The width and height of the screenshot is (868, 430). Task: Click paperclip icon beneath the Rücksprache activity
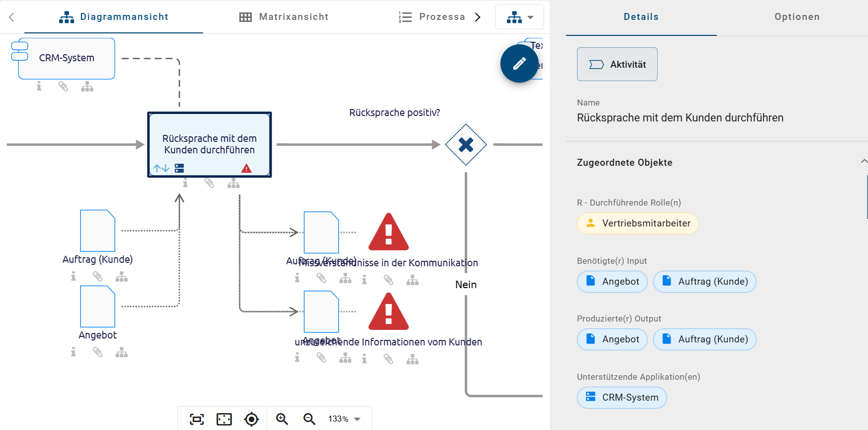click(209, 183)
